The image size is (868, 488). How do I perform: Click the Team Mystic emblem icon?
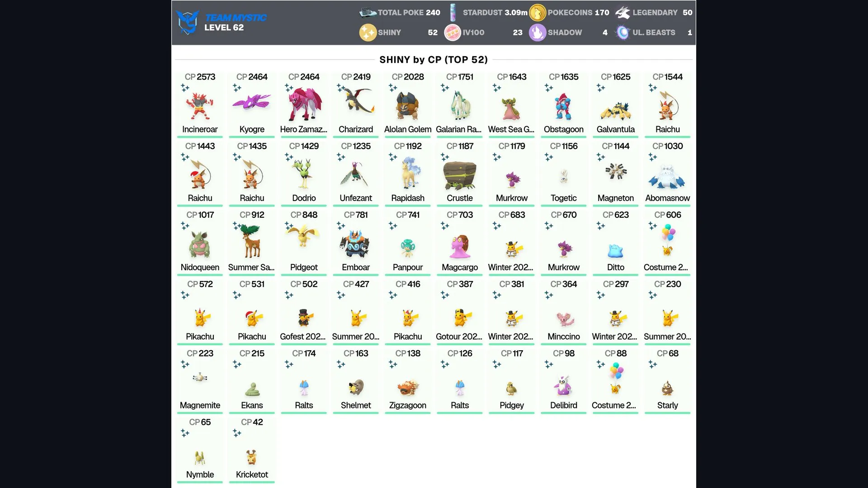click(x=188, y=22)
